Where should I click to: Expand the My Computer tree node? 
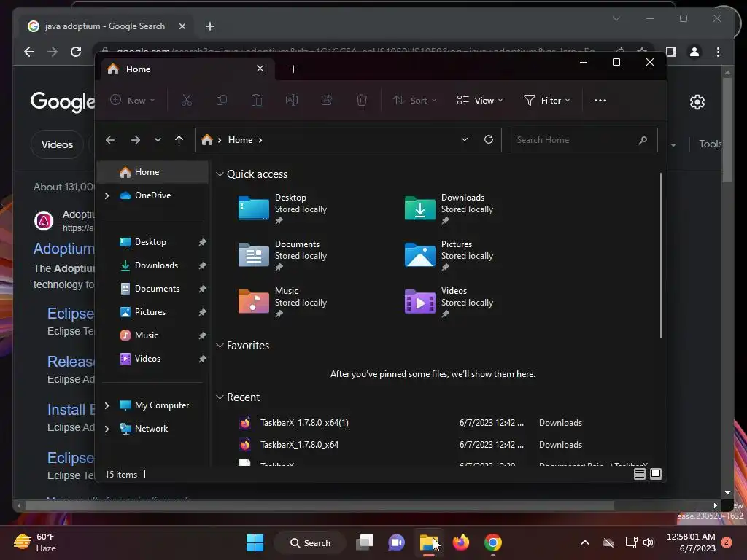(107, 405)
